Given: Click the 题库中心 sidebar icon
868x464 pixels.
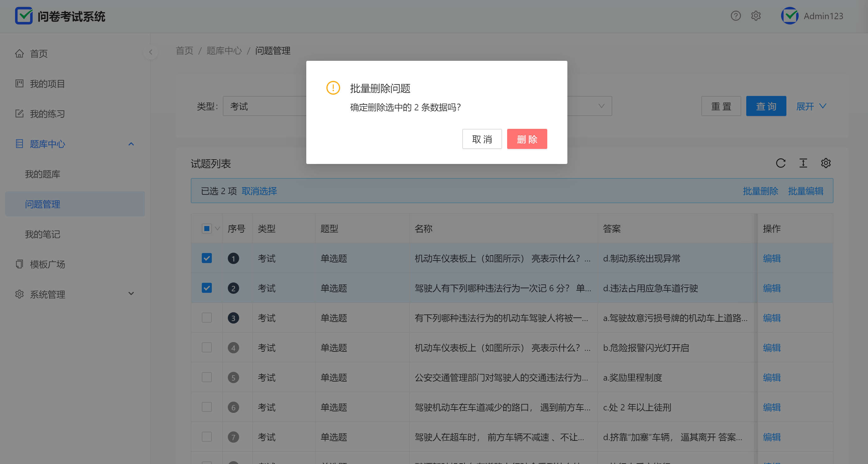Looking at the screenshot, I should coord(19,144).
